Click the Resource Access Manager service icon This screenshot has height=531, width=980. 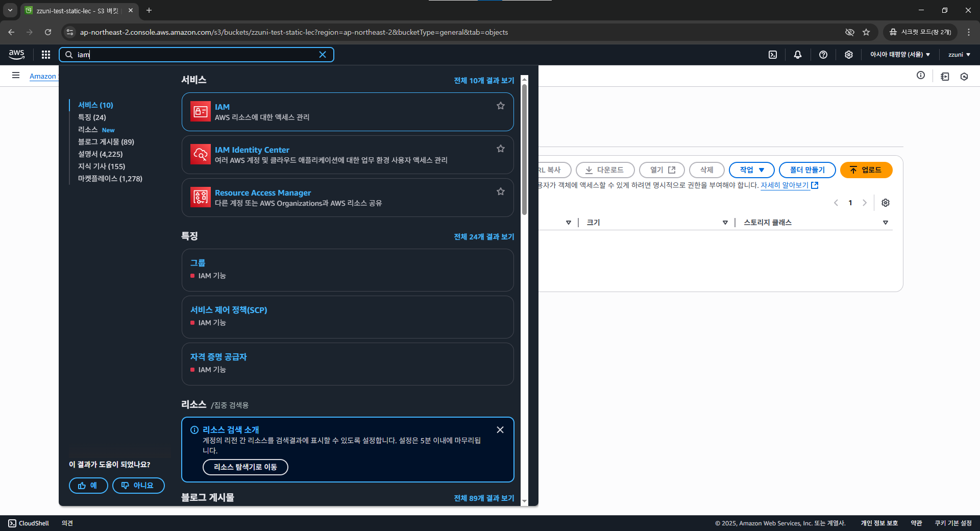click(x=201, y=197)
